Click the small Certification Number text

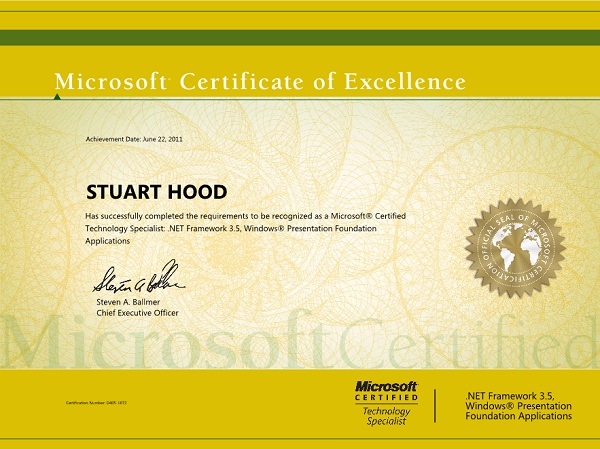click(x=96, y=403)
